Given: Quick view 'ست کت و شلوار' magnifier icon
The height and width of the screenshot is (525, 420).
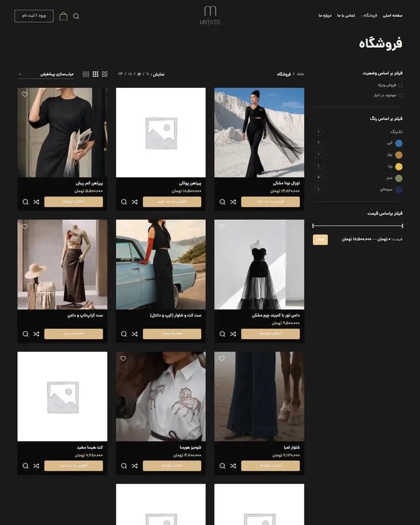Looking at the screenshot, I should [x=124, y=334].
